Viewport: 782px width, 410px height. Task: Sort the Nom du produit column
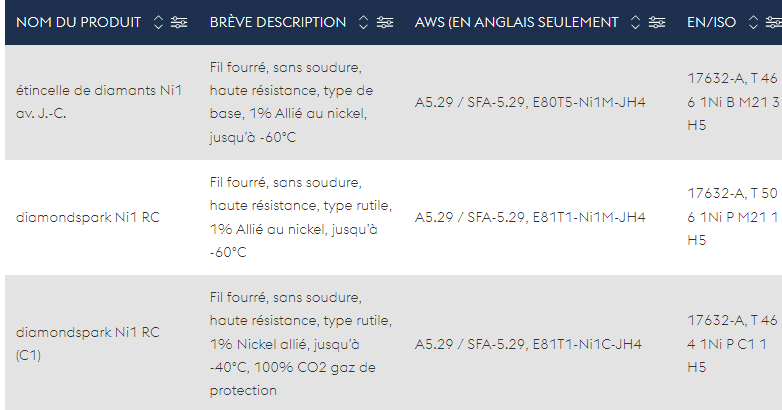tap(158, 22)
